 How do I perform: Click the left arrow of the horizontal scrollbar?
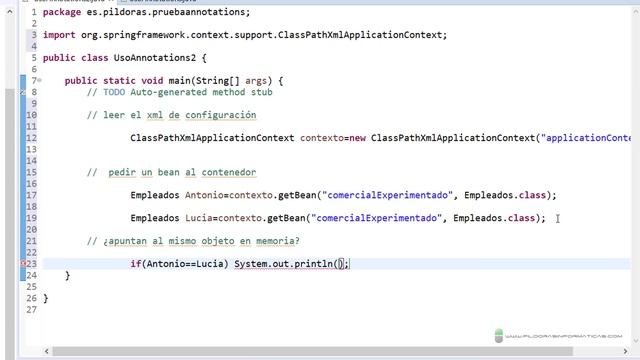[47, 351]
